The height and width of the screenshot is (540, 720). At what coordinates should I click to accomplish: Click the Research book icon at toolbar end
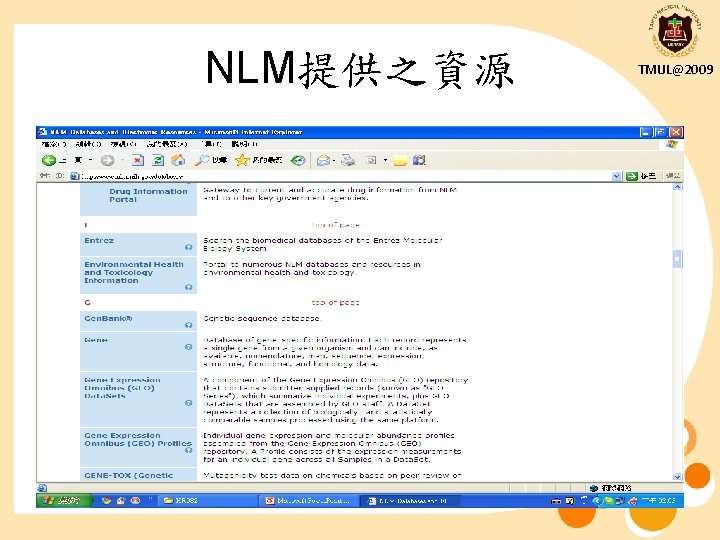[x=419, y=160]
